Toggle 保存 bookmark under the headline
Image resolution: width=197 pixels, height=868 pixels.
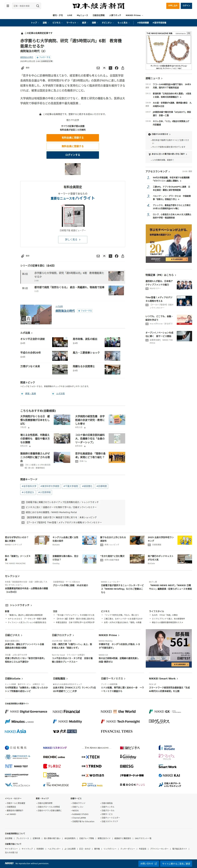(x=25, y=68)
